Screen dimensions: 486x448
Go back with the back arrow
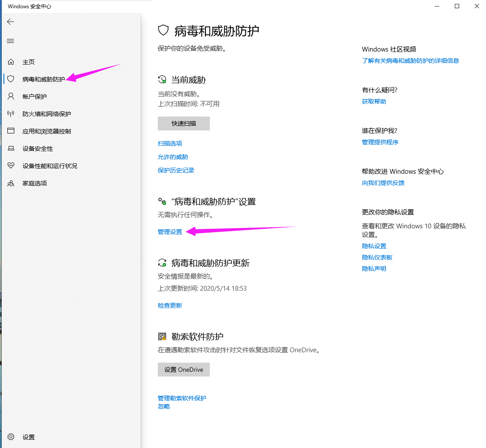[x=10, y=22]
